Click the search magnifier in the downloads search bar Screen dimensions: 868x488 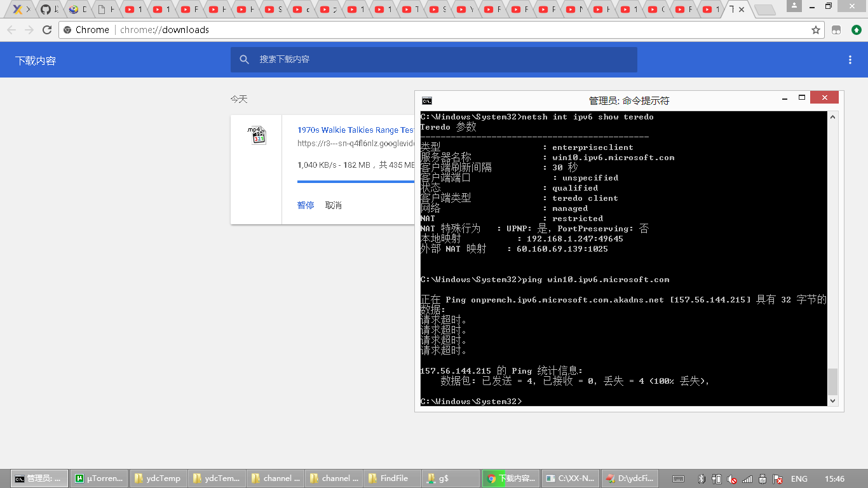[245, 59]
